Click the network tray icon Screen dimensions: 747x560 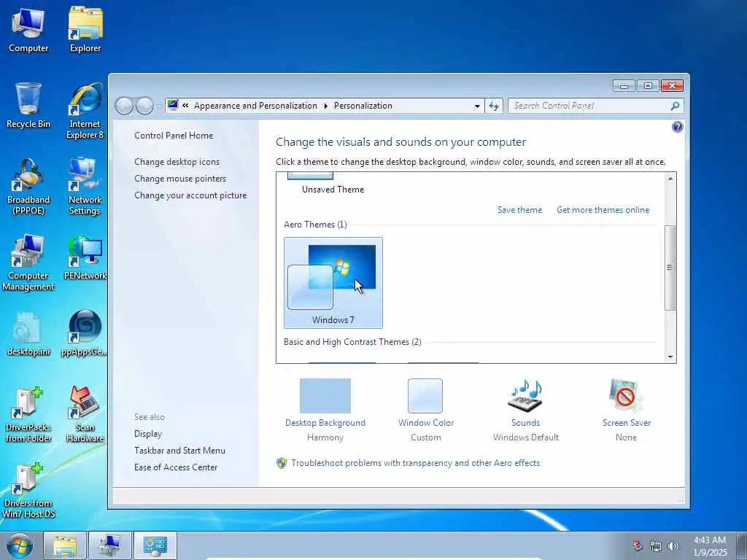click(x=656, y=546)
